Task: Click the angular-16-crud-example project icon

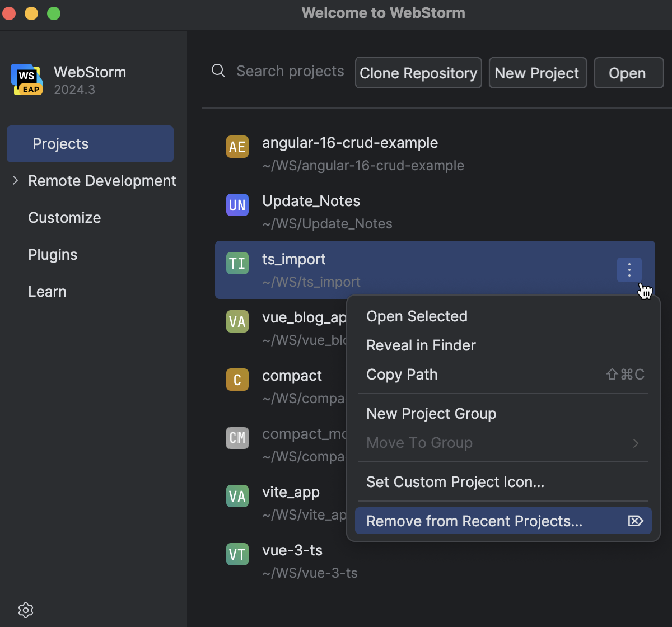Action: click(237, 147)
